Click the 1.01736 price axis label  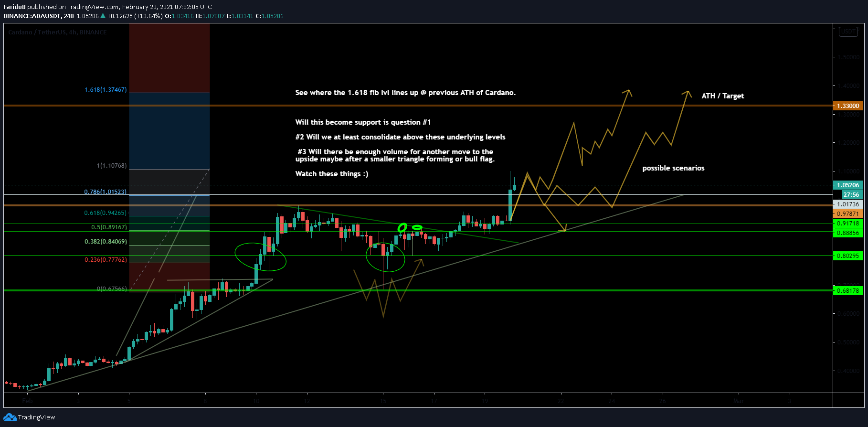pyautogui.click(x=848, y=204)
